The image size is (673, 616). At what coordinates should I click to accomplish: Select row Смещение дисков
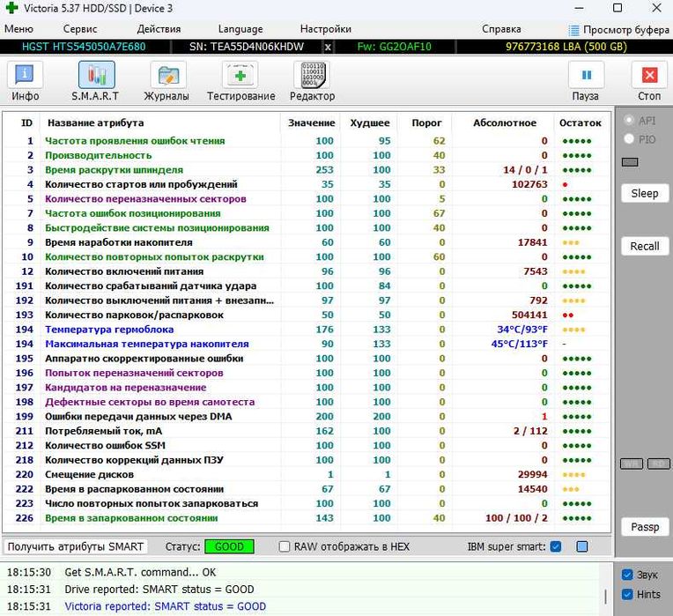[x=307, y=474]
